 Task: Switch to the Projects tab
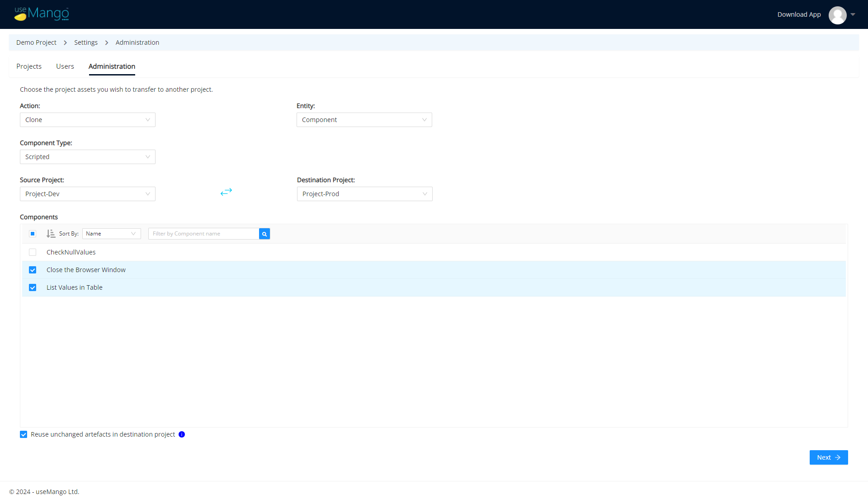pos(29,66)
